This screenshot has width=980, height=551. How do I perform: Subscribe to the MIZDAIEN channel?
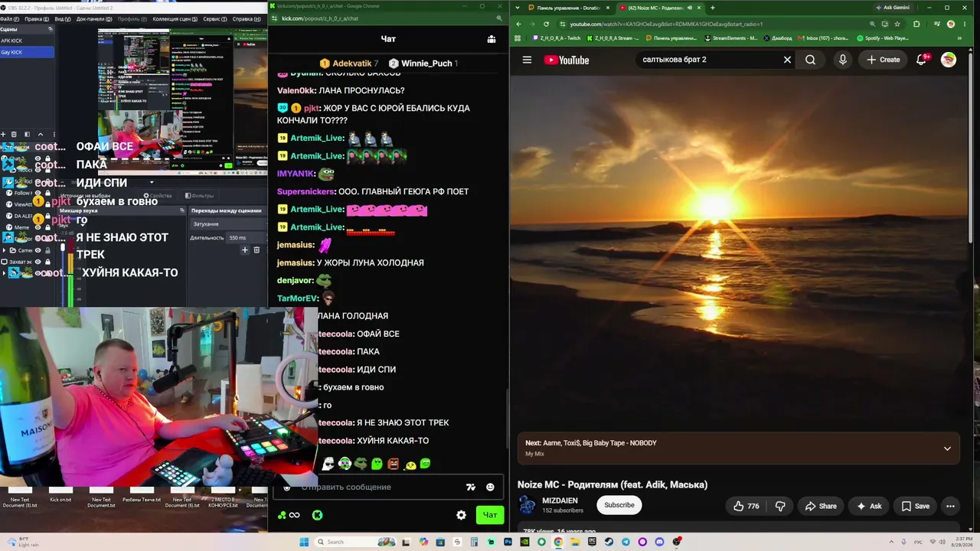pyautogui.click(x=619, y=505)
